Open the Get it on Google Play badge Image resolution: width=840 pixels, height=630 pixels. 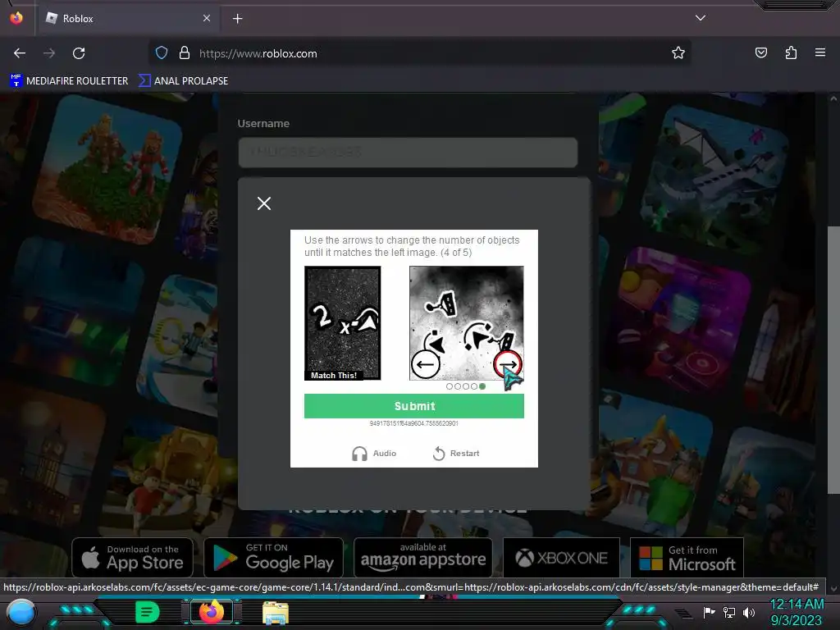pos(273,558)
